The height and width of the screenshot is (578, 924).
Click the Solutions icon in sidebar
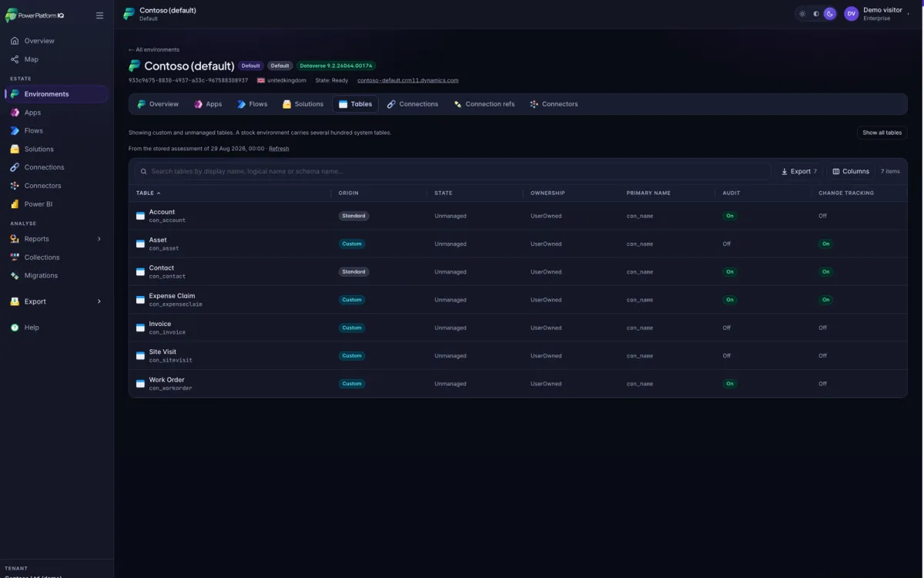pyautogui.click(x=15, y=149)
